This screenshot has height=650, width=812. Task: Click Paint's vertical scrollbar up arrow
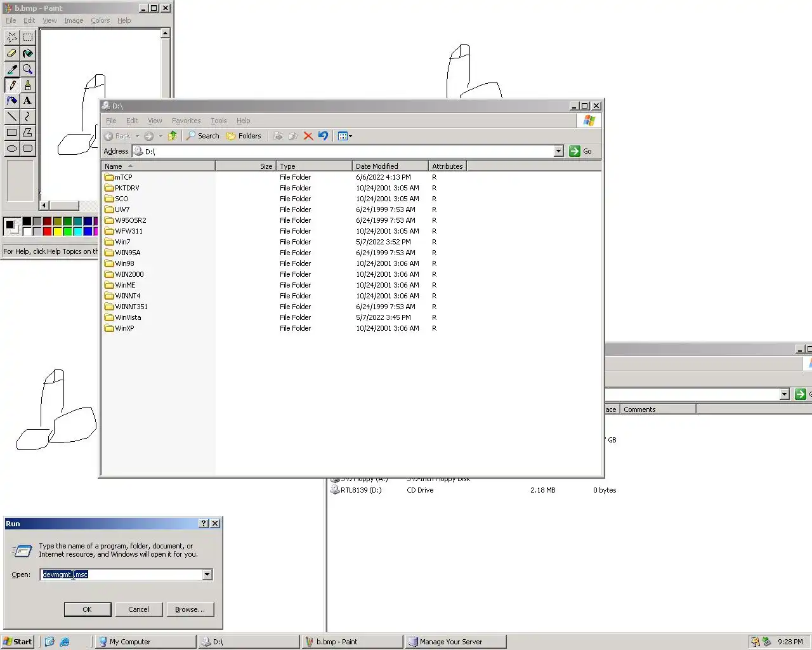(x=166, y=33)
